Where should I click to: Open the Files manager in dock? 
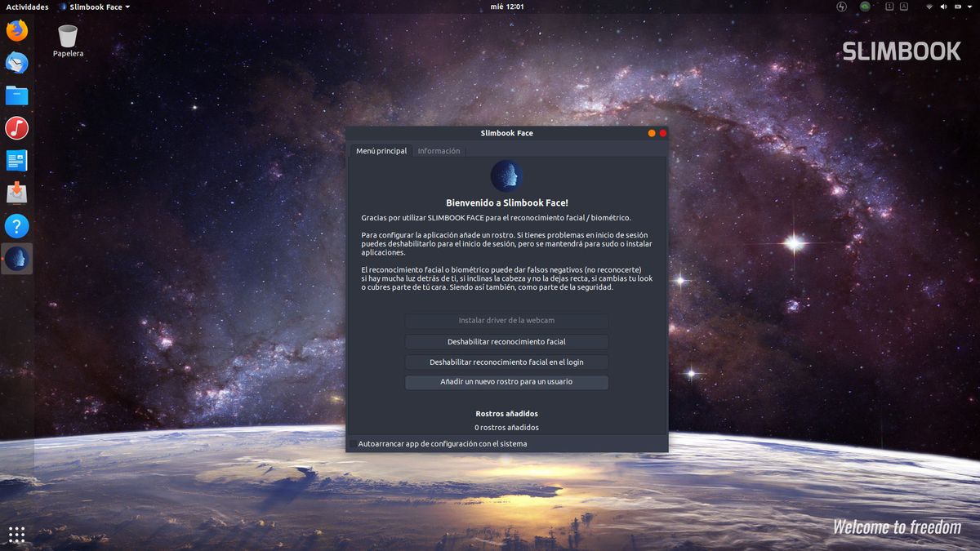tap(16, 96)
